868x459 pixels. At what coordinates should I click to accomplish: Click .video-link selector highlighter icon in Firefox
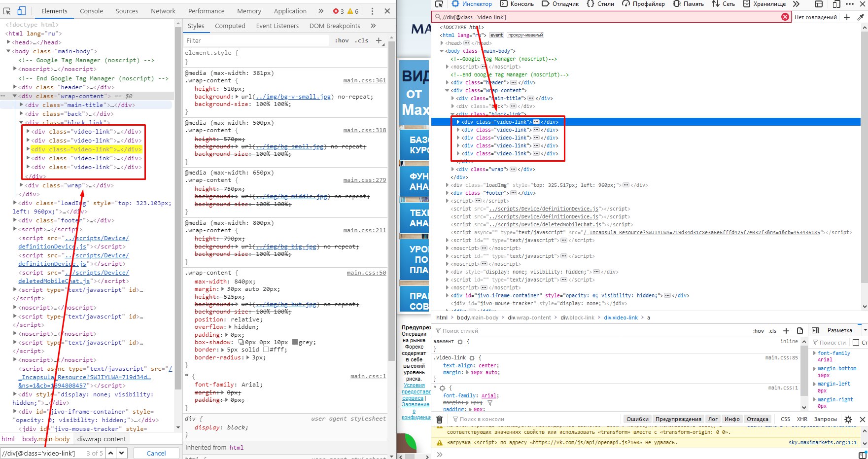(472, 358)
